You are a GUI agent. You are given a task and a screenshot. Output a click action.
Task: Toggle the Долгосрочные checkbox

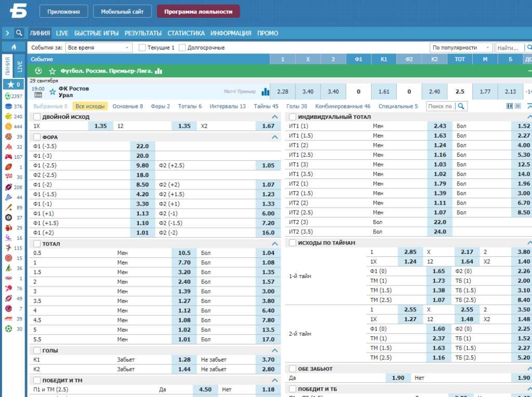point(182,48)
